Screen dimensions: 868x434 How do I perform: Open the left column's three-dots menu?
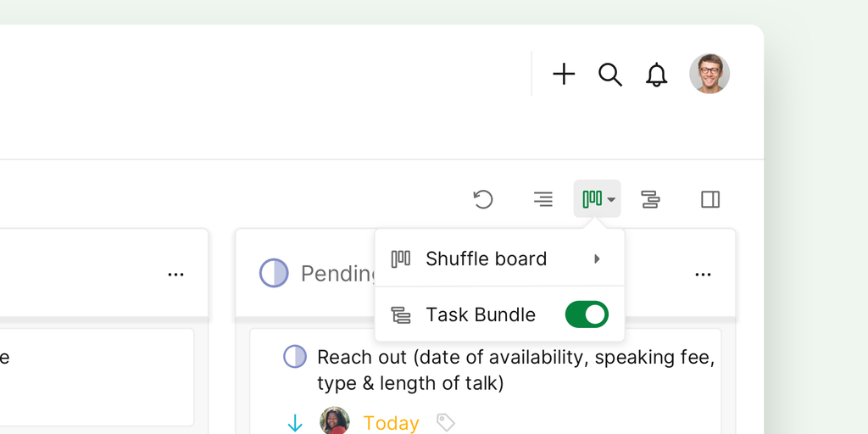click(x=175, y=275)
